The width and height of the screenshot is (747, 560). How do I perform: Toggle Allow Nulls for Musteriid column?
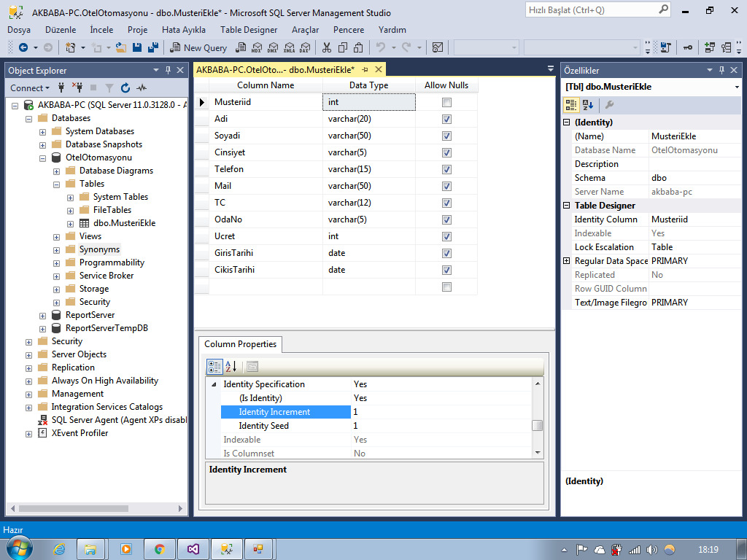[446, 102]
